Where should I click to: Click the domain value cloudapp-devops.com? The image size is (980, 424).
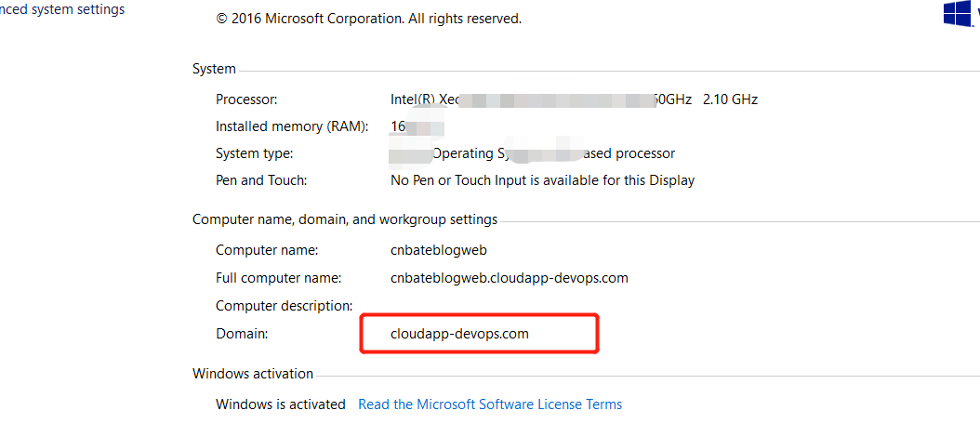click(459, 333)
